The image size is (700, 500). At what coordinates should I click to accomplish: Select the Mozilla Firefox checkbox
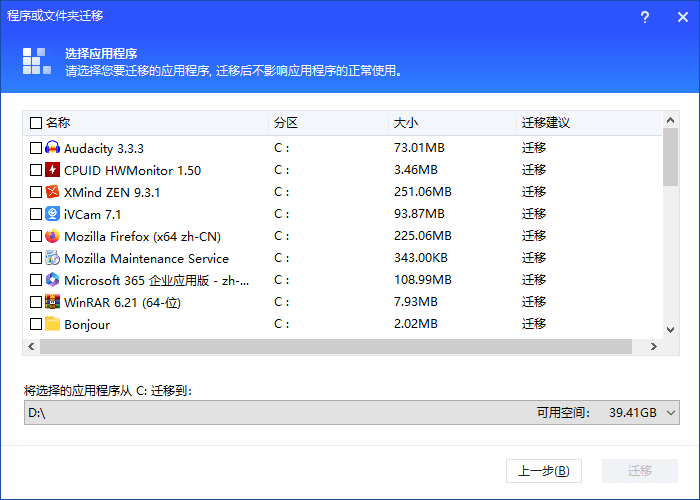click(x=36, y=236)
